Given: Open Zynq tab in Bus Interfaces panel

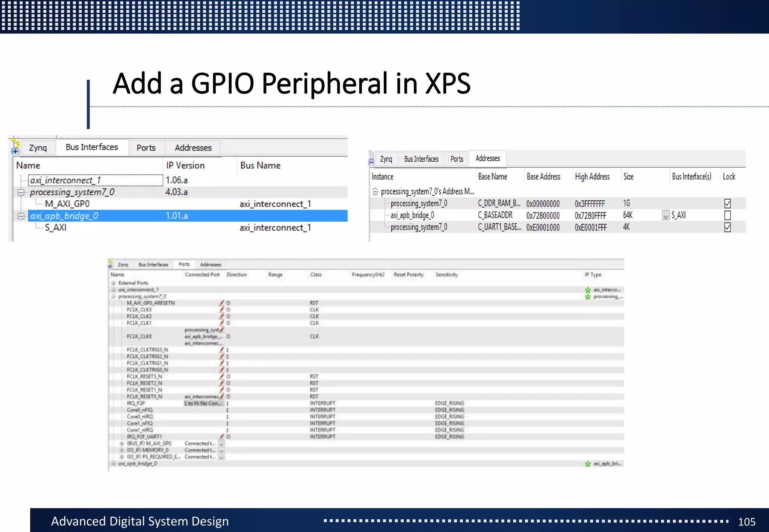Looking at the screenshot, I should click(x=38, y=148).
